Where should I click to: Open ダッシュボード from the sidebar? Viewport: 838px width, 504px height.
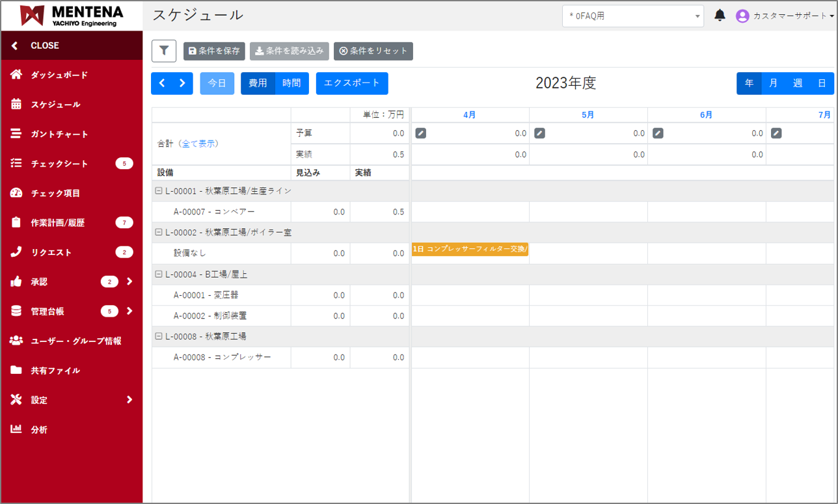pyautogui.click(x=59, y=75)
